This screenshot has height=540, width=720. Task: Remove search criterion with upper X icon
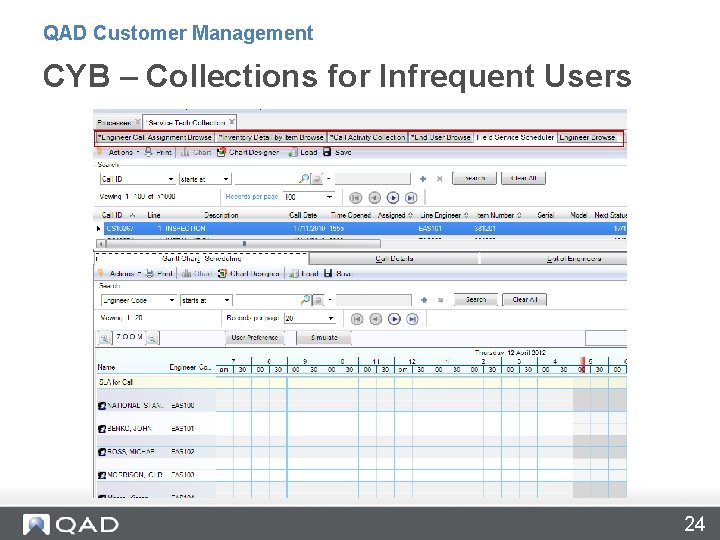pyautogui.click(x=439, y=179)
